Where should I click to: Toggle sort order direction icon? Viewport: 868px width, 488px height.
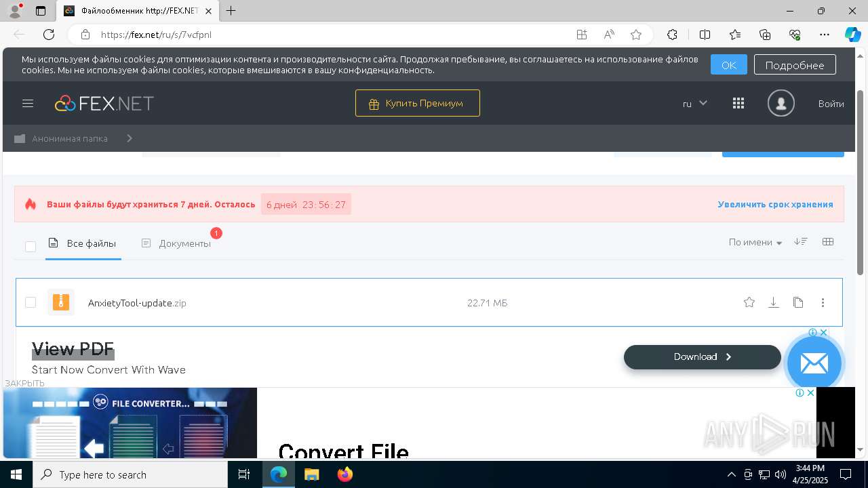[801, 242]
